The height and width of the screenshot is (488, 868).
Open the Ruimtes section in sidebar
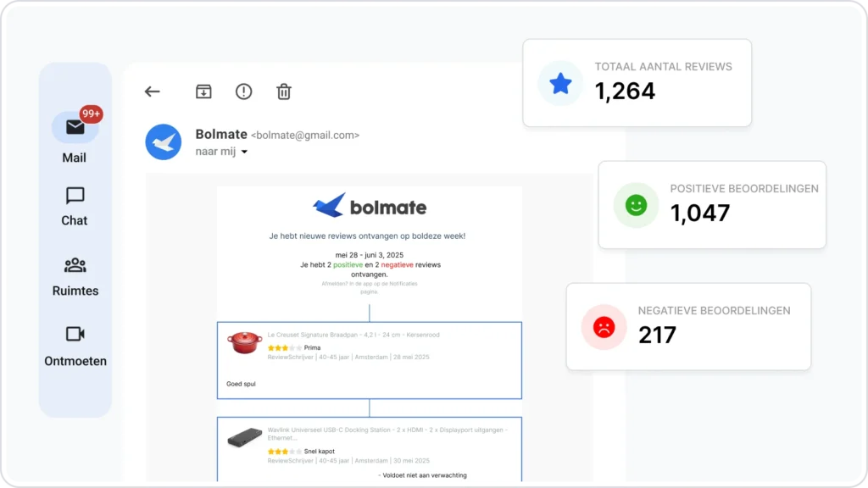click(x=75, y=277)
